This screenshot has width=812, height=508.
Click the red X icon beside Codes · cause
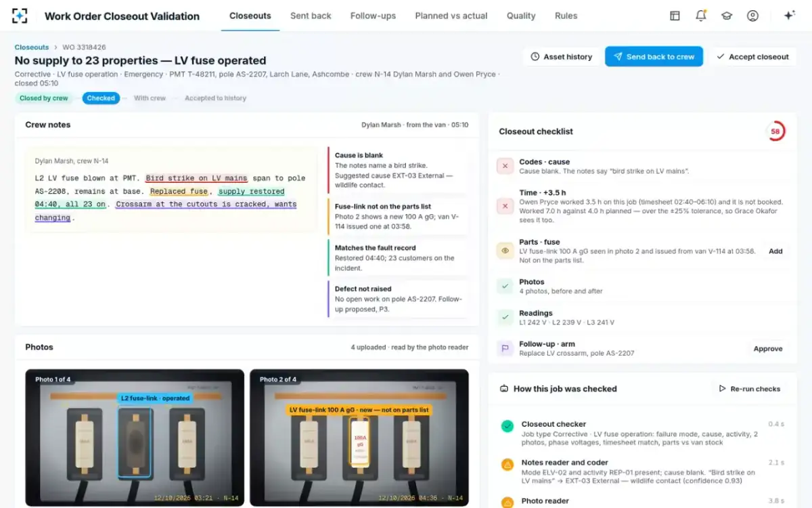[x=505, y=166]
